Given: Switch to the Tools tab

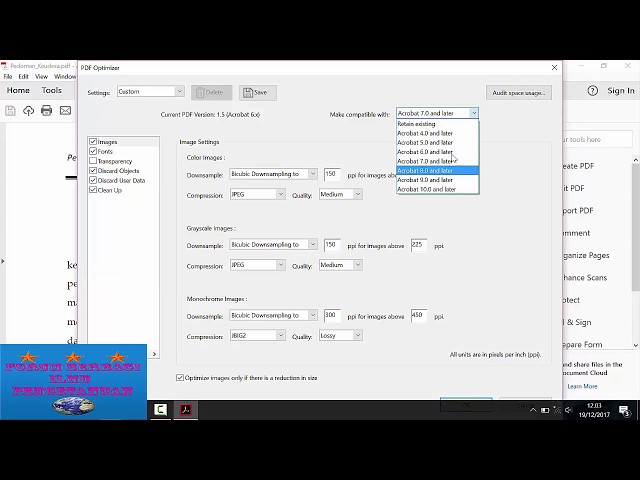Looking at the screenshot, I should click(x=51, y=90).
